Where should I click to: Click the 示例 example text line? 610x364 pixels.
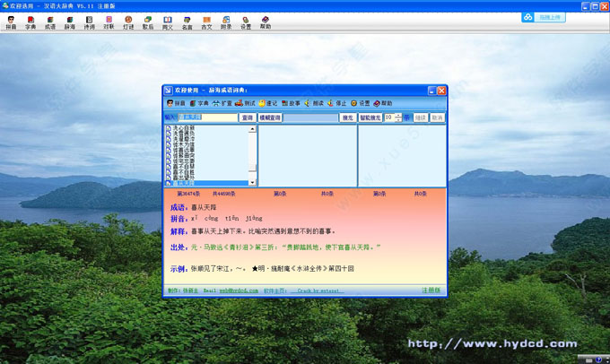point(273,268)
